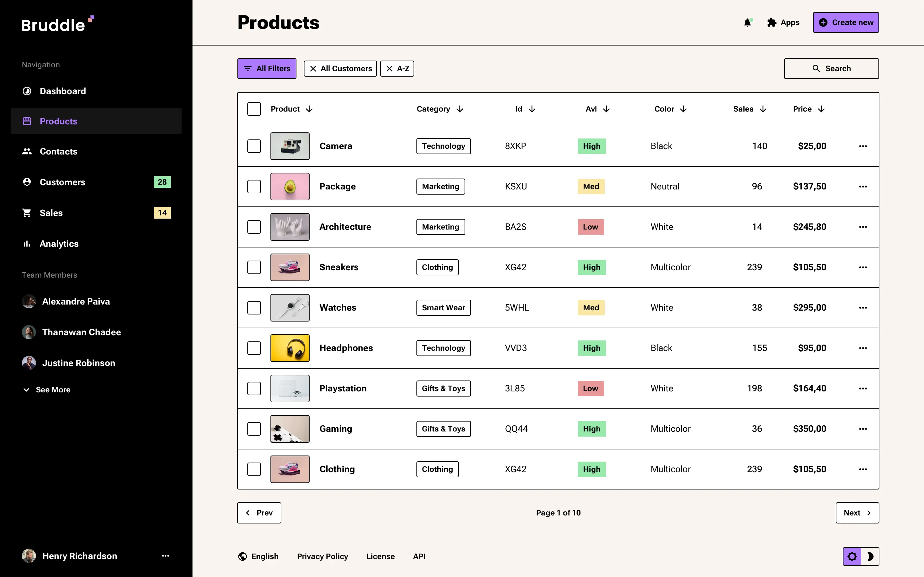Select the Dashboard icon in sidebar
Screen dimensions: 924x577
tap(27, 91)
